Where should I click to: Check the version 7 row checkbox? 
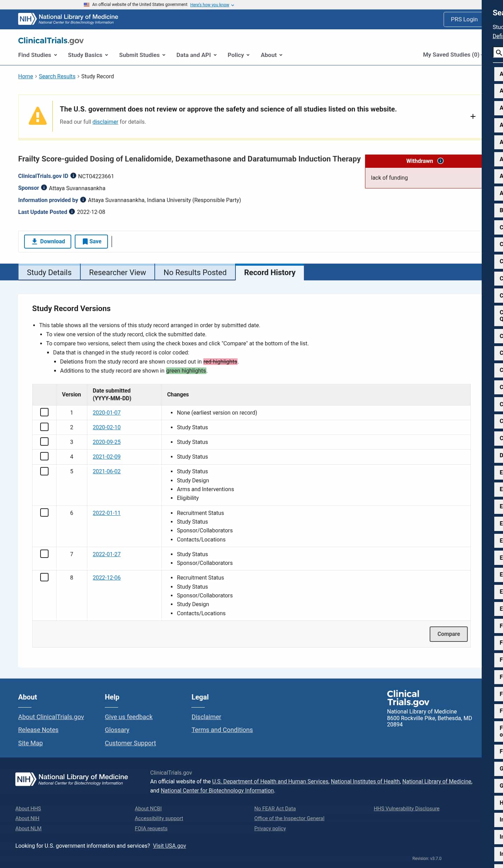[x=44, y=554]
